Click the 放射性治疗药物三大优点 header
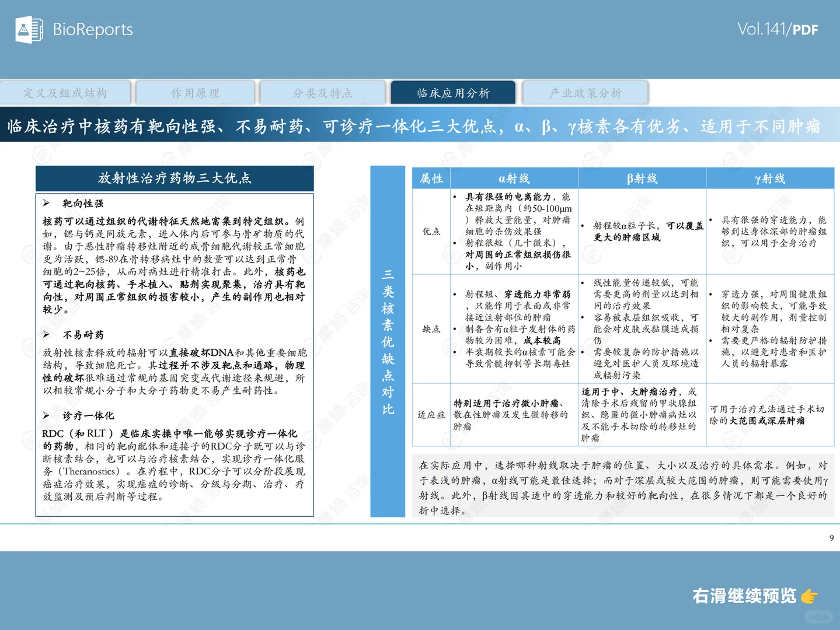The image size is (840, 630). point(175,178)
